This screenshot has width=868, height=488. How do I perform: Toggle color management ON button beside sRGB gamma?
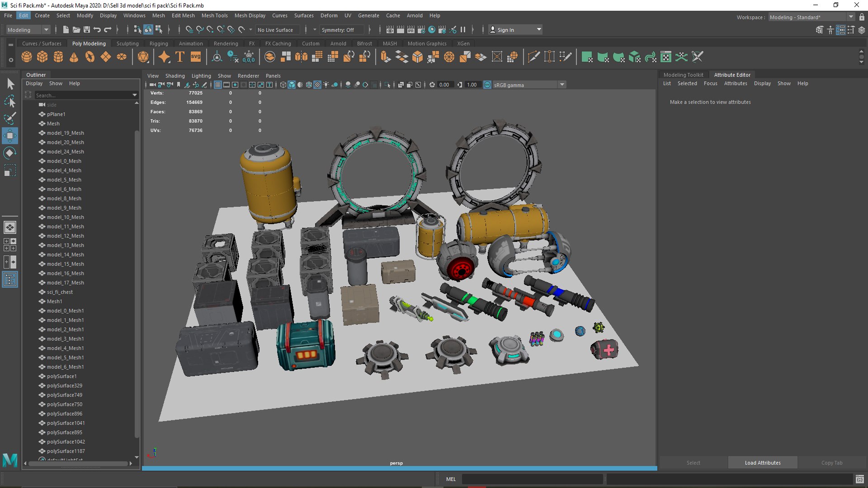click(x=487, y=85)
